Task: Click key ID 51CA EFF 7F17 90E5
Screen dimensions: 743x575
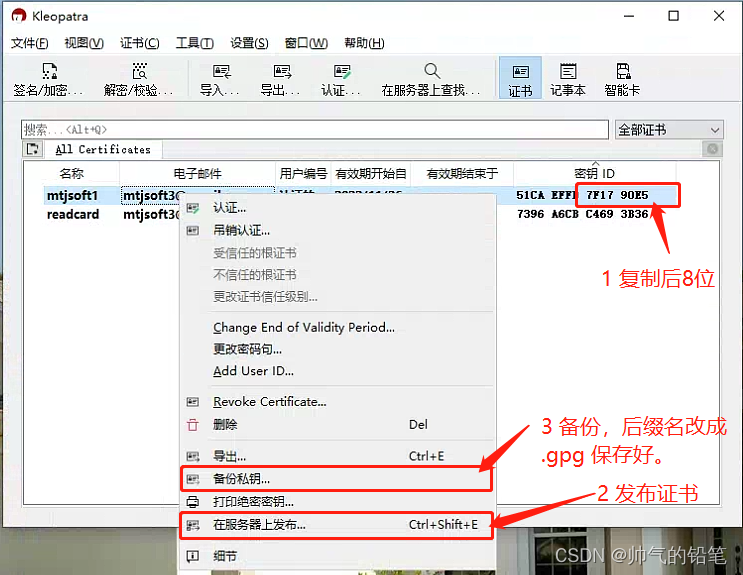Action: click(582, 195)
